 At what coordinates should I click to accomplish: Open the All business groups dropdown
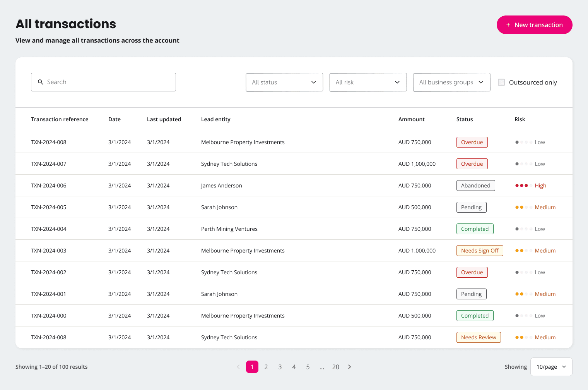coord(451,82)
